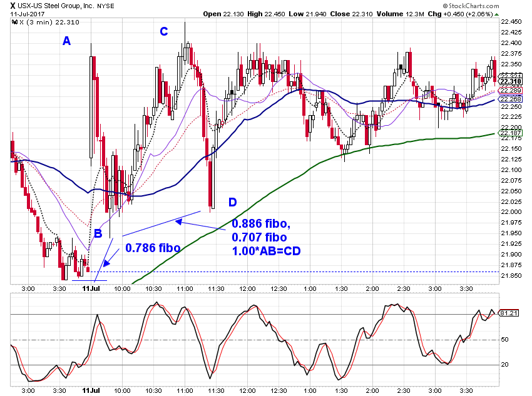Click the 'Close 22.310' header value
The image size is (532, 396).
[351, 14]
